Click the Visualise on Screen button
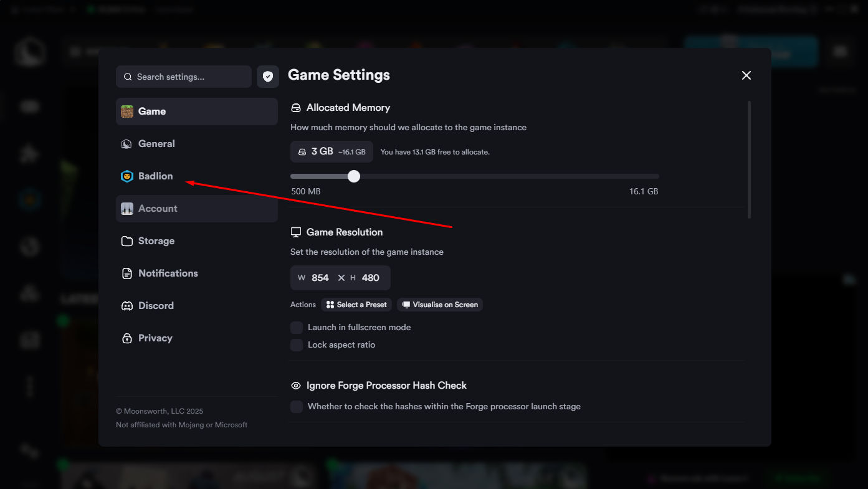Viewport: 868px width, 489px height. [440, 305]
